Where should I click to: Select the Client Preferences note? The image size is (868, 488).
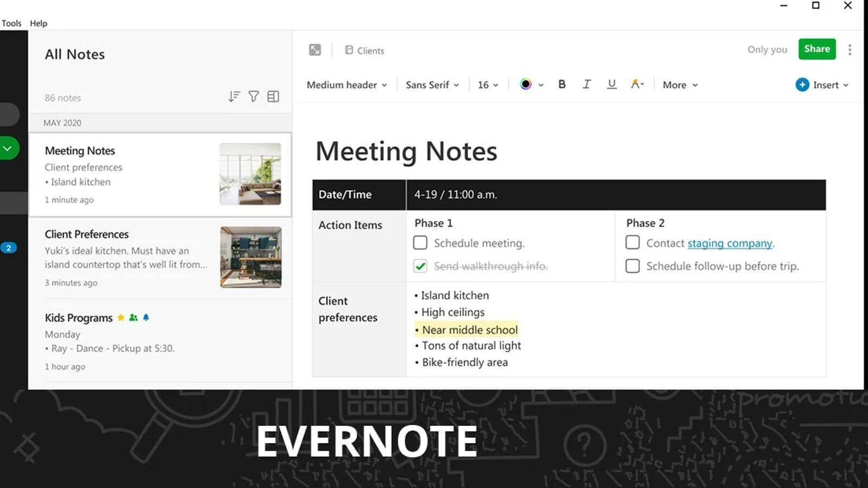point(160,258)
